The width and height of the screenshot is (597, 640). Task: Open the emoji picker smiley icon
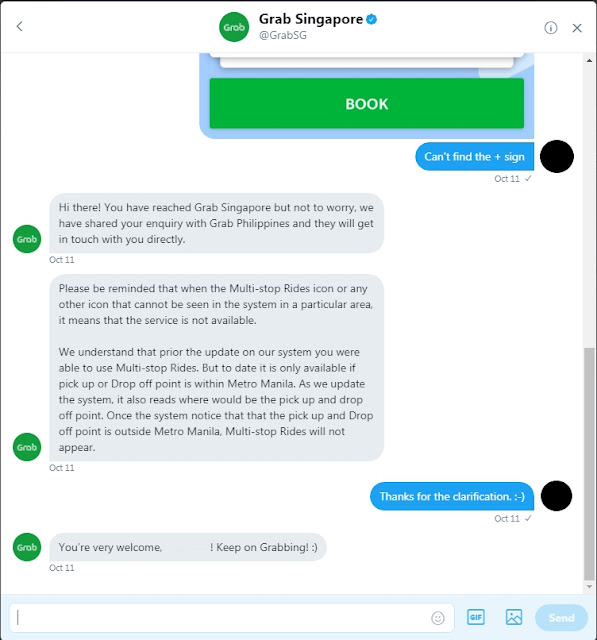(438, 618)
